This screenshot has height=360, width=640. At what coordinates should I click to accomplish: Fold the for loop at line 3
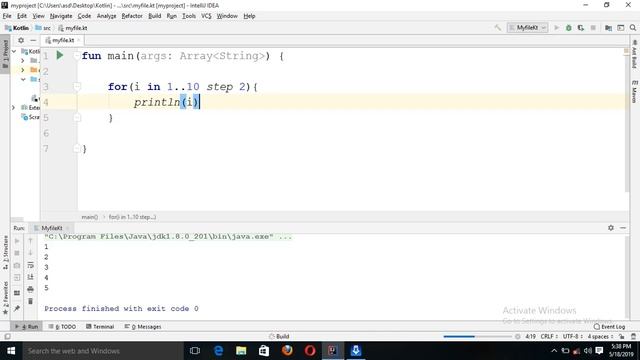pos(77,87)
